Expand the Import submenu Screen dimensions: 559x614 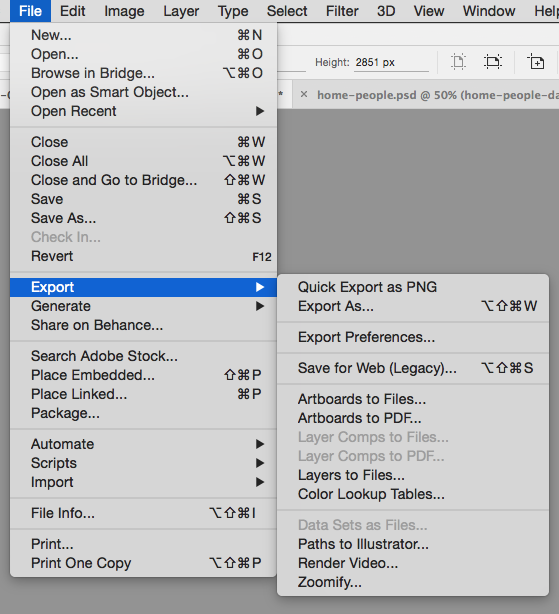(x=143, y=482)
